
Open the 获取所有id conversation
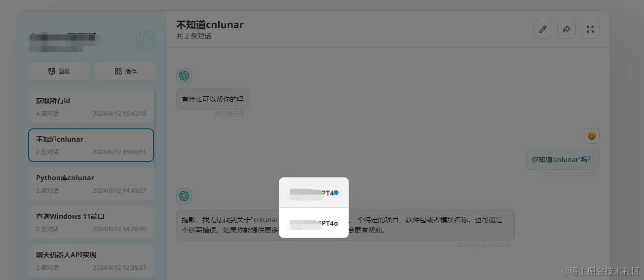[91, 106]
